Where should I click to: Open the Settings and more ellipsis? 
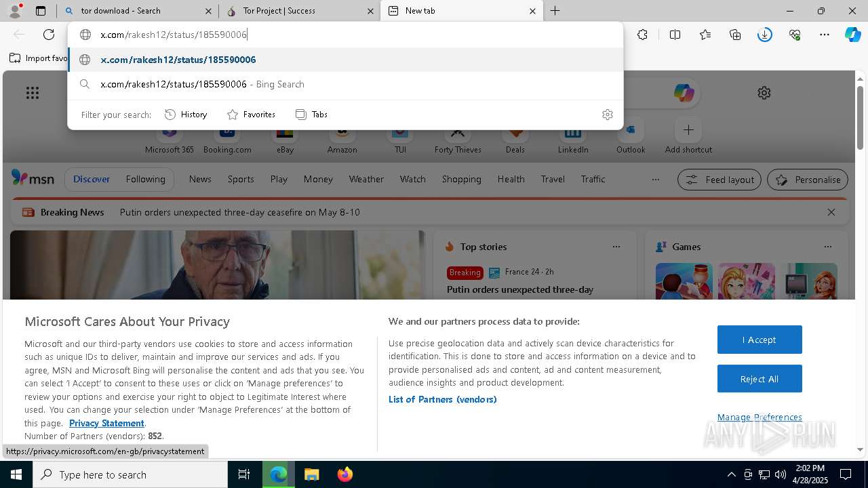825,35
